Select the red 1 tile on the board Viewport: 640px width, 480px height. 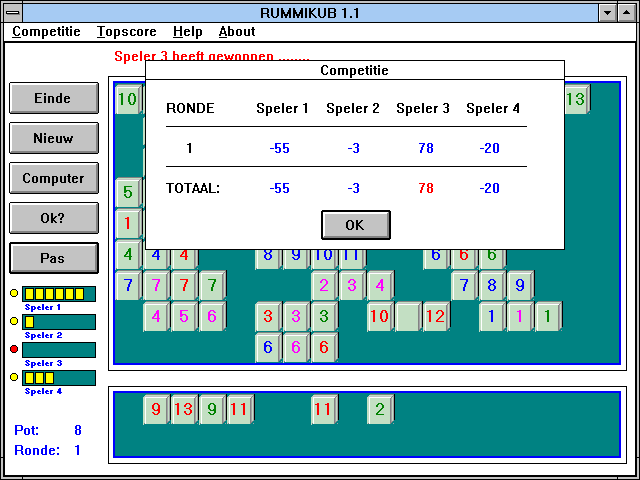(129, 223)
